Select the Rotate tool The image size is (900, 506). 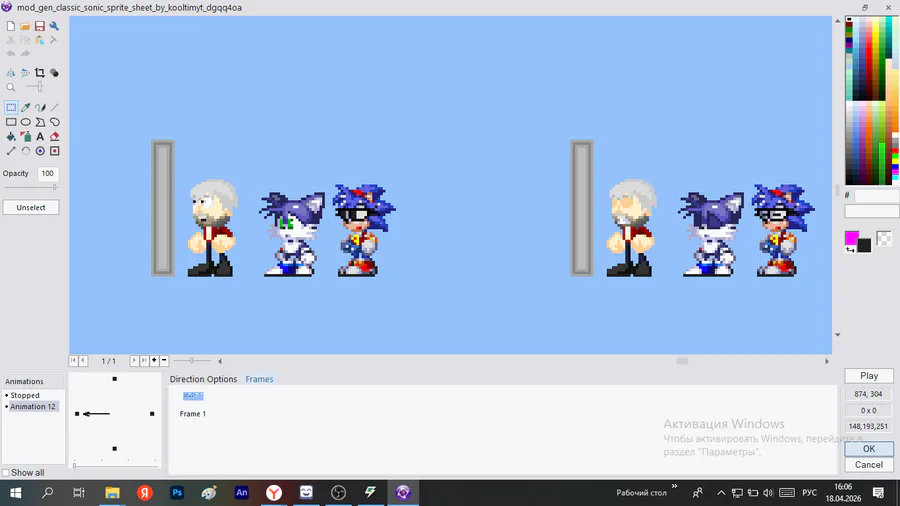click(26, 151)
